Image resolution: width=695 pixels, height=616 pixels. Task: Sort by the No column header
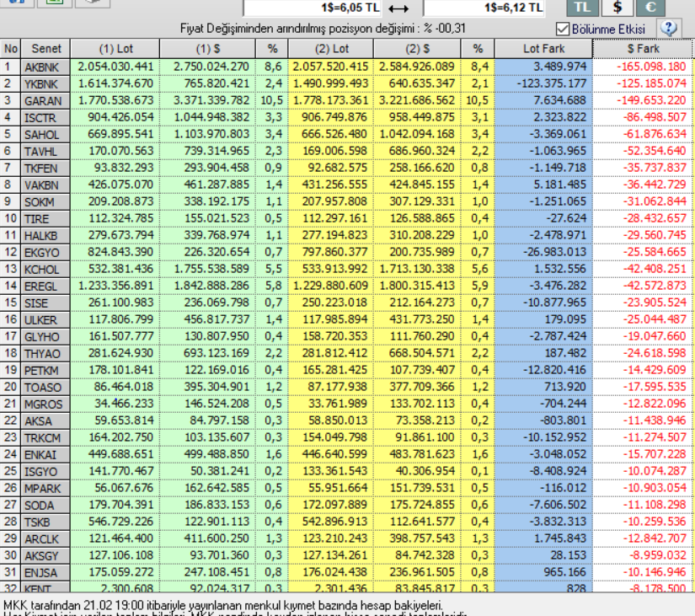tap(11, 49)
